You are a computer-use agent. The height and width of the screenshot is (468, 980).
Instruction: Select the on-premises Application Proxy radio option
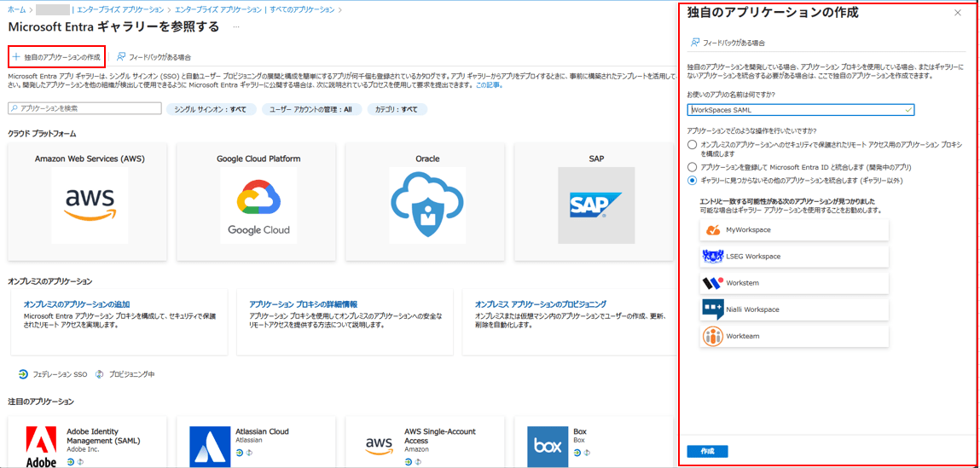point(692,145)
